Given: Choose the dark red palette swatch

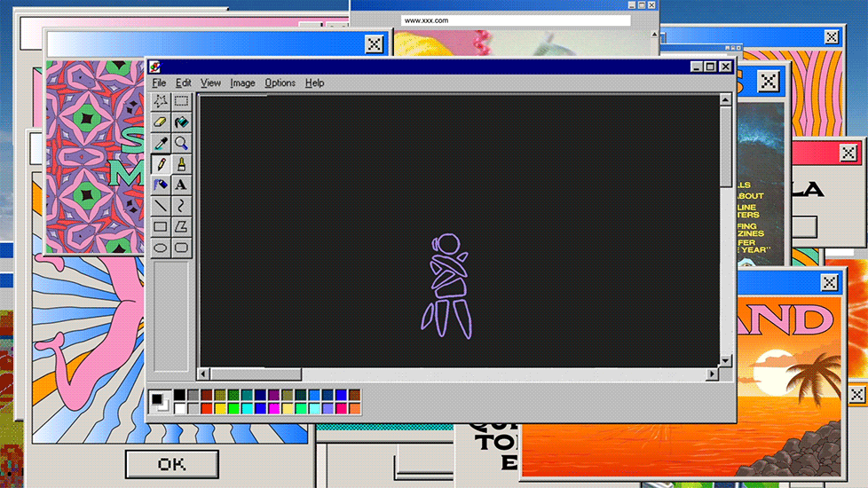Looking at the screenshot, I should tap(207, 395).
